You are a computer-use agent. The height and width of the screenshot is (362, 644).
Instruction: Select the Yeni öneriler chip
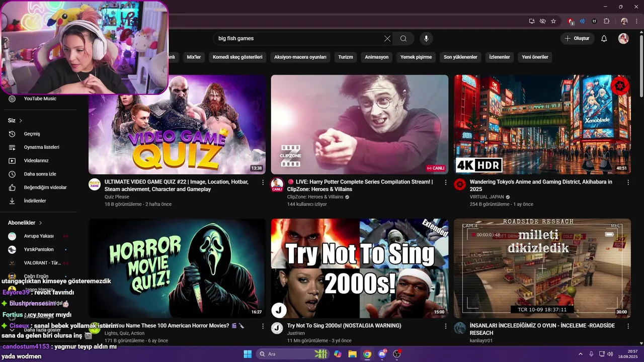coord(535,57)
